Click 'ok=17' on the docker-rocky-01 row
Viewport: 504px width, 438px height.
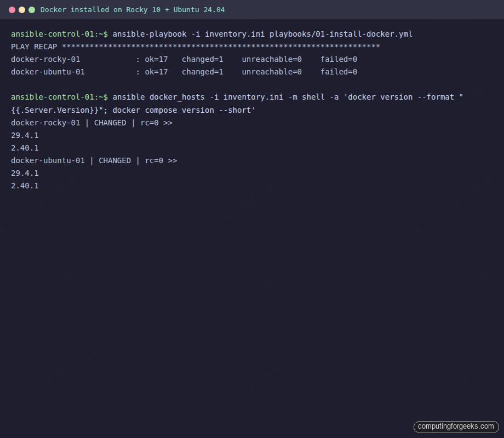[x=156, y=59]
